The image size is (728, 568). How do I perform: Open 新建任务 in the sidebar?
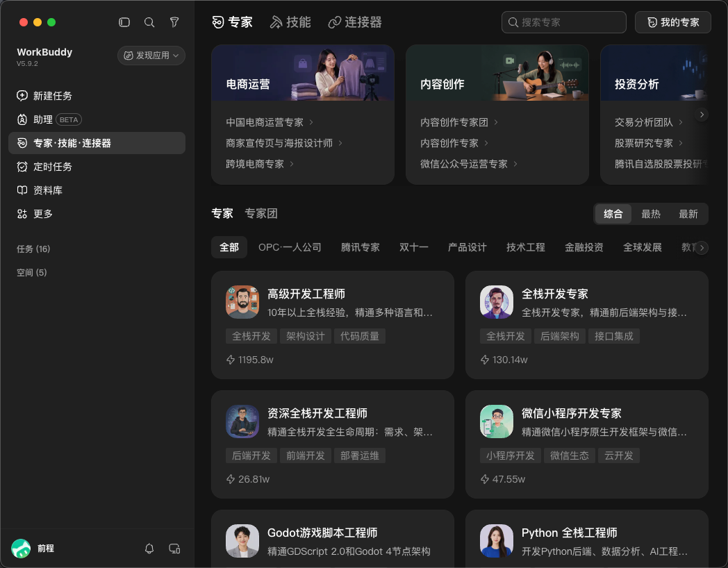pyautogui.click(x=97, y=96)
